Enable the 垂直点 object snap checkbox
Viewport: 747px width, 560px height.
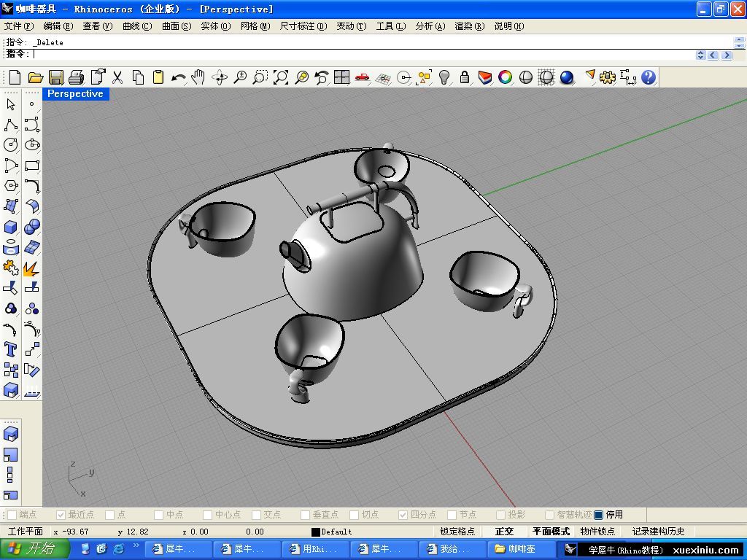tap(306, 515)
